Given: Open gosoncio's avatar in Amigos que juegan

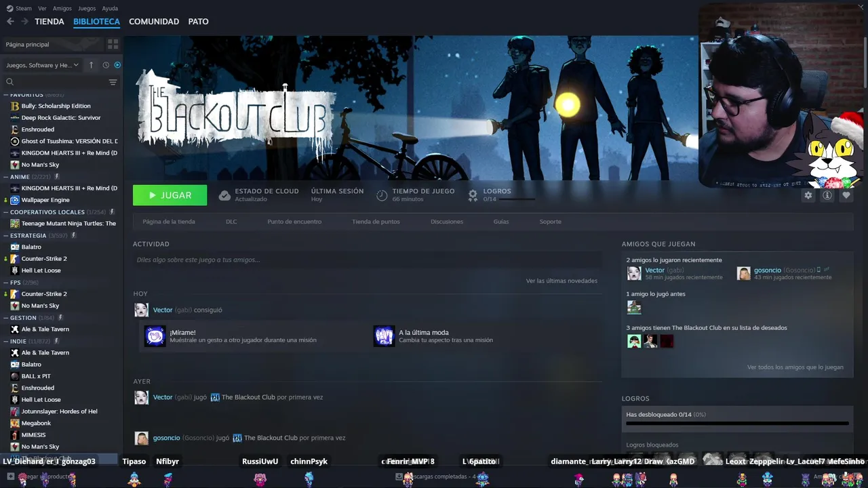Looking at the screenshot, I should coord(744,273).
